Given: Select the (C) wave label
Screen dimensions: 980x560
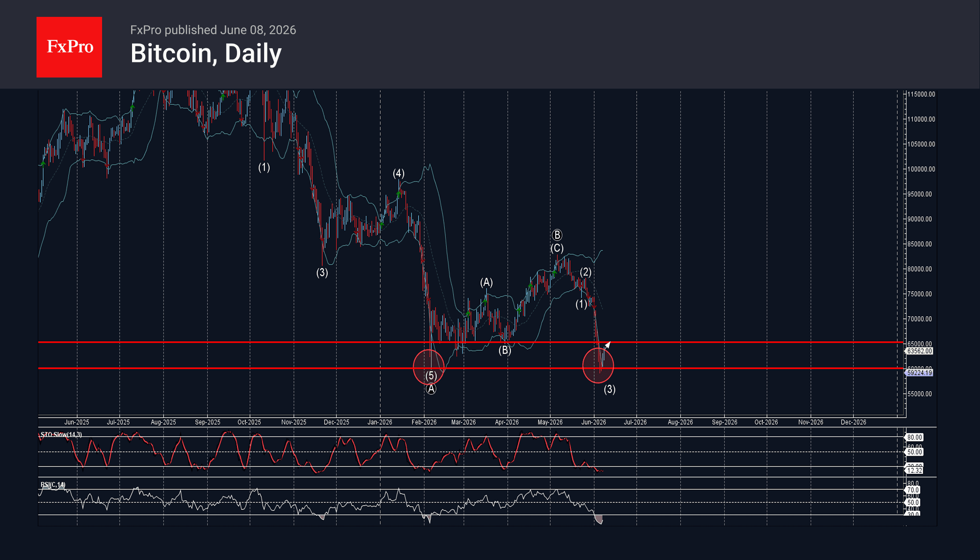Looking at the screenshot, I should pyautogui.click(x=557, y=248).
